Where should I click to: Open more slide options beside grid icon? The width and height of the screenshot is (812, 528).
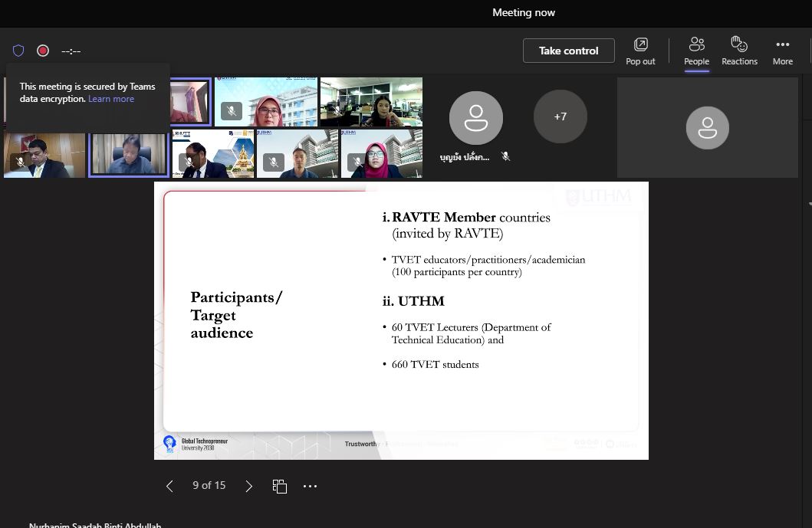coord(311,486)
